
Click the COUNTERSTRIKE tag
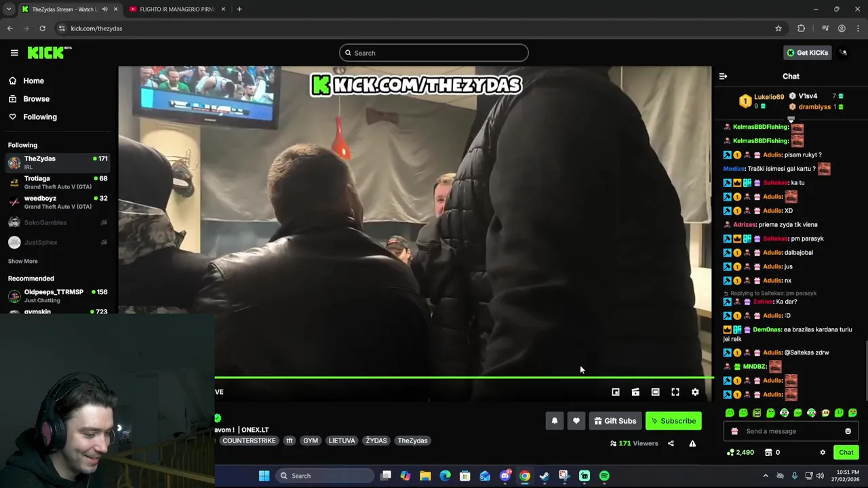click(x=249, y=441)
